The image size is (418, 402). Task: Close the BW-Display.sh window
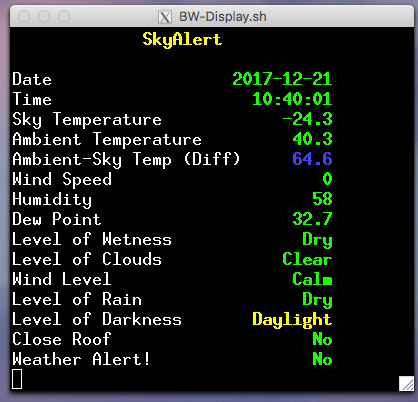pyautogui.click(x=24, y=16)
